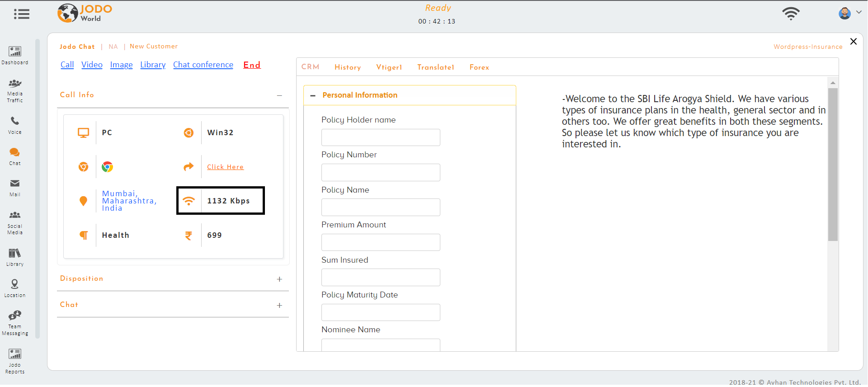
Task: Click the sidebar vertical scrollbar
Action: click(38, 189)
